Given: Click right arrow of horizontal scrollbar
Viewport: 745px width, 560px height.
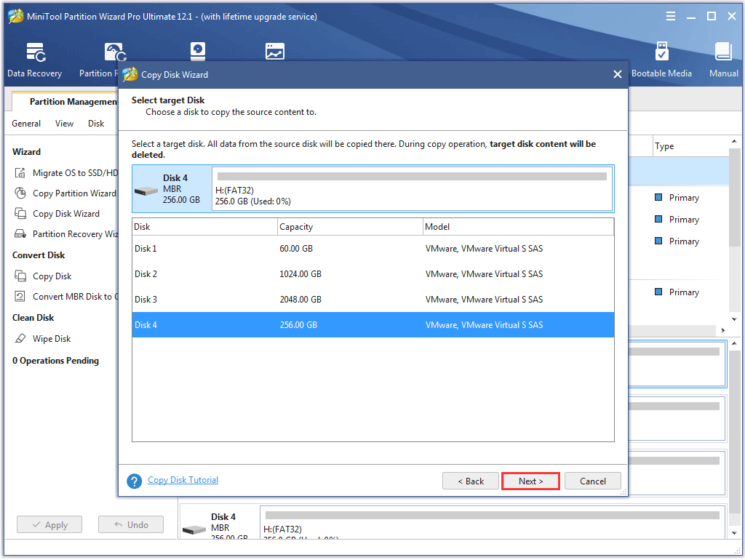Looking at the screenshot, I should tap(722, 330).
